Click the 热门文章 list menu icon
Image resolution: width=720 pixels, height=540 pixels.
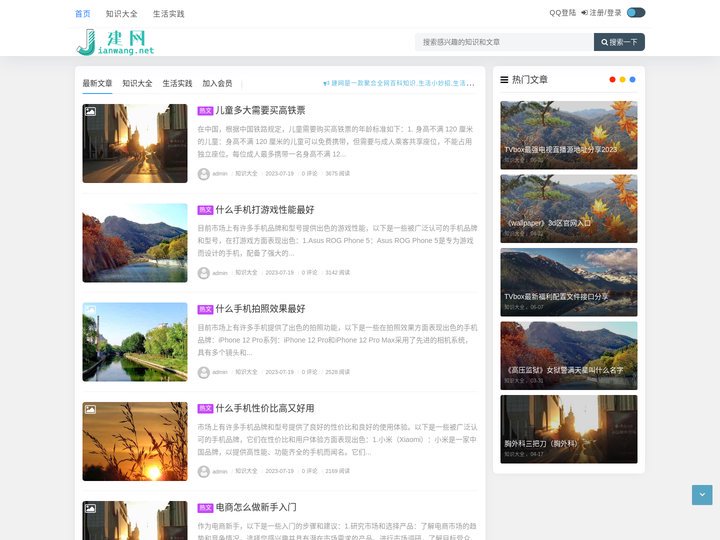504,79
